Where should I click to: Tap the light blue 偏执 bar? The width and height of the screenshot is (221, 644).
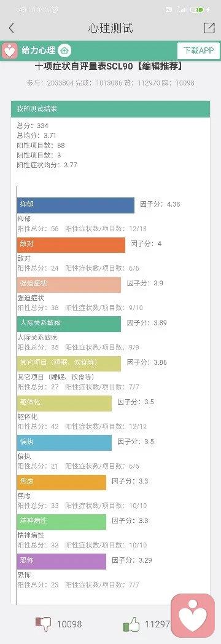64,443
